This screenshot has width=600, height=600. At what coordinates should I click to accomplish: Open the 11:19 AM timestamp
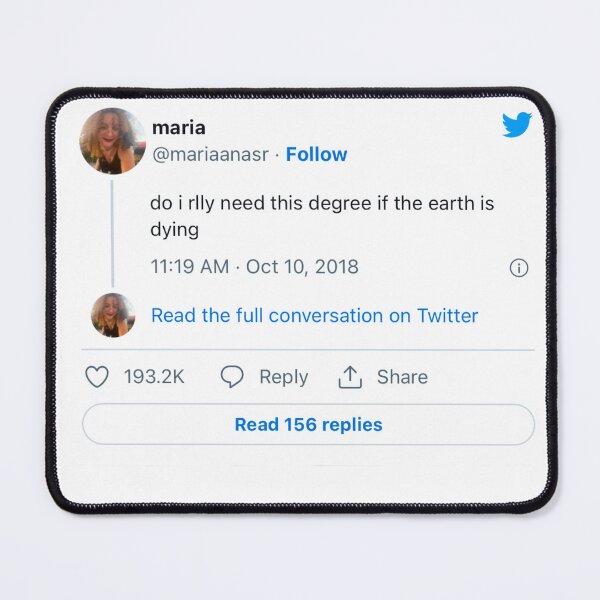pyautogui.click(x=190, y=267)
